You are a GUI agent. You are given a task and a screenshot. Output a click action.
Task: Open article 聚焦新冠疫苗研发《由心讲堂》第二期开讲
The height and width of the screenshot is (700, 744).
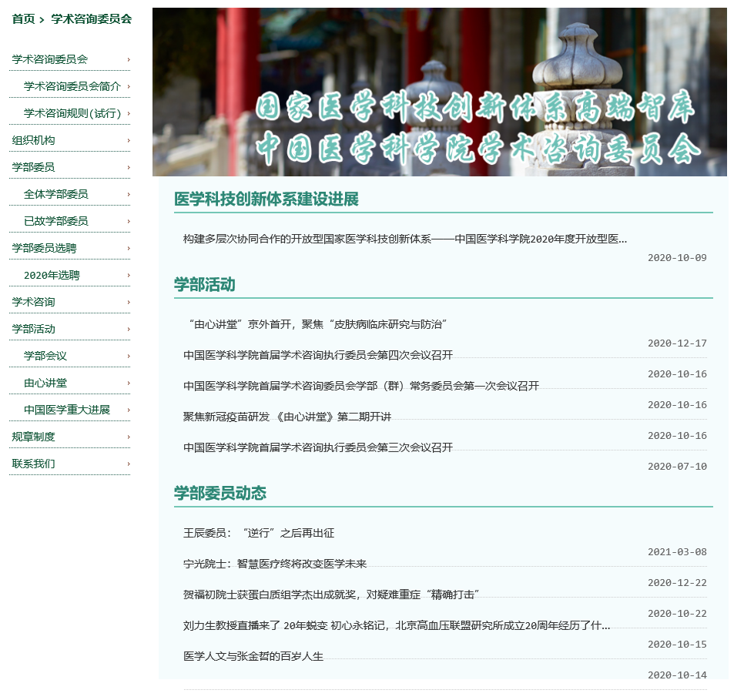tap(287, 417)
